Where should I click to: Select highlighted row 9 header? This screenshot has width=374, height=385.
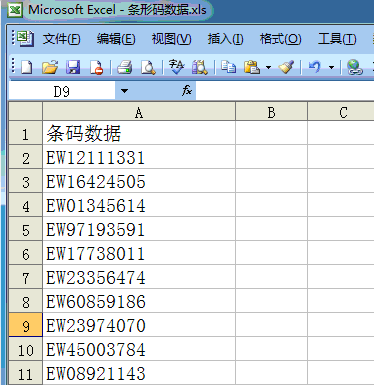click(25, 325)
